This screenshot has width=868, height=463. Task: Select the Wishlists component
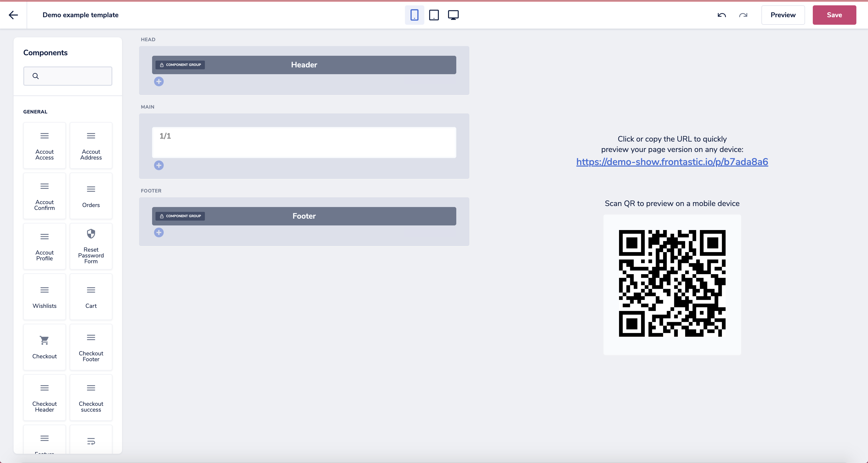click(45, 297)
